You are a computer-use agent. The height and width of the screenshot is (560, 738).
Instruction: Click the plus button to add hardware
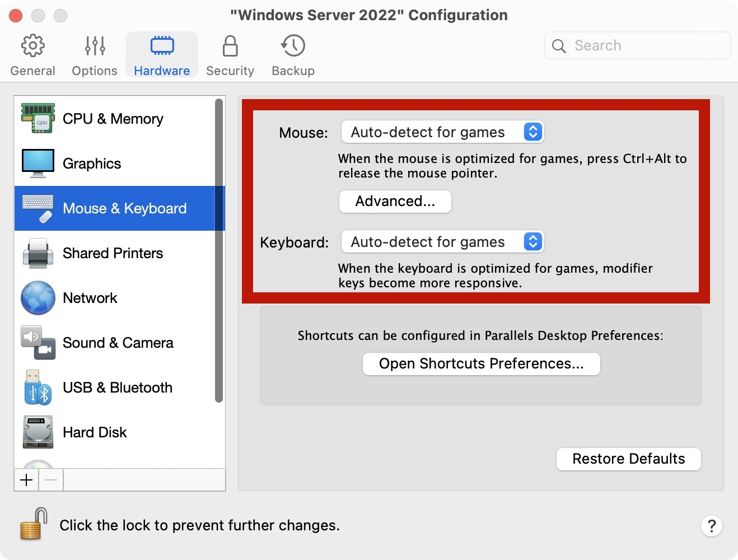(26, 480)
